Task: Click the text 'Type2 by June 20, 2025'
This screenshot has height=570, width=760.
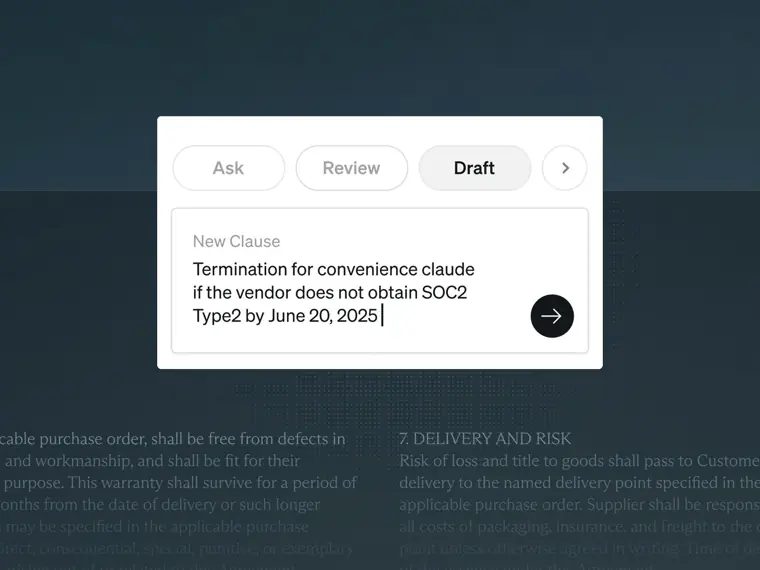Action: [x=285, y=316]
